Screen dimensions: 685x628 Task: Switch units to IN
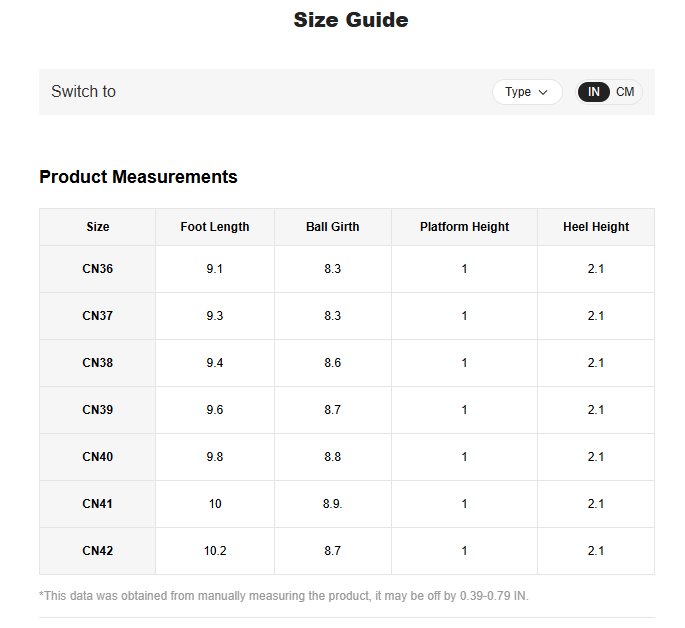point(594,92)
